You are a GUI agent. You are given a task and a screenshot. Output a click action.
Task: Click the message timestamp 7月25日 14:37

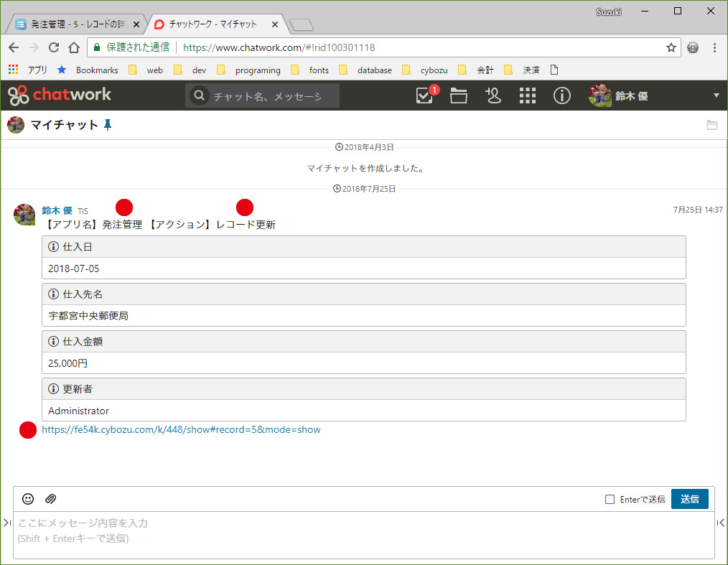[698, 210]
